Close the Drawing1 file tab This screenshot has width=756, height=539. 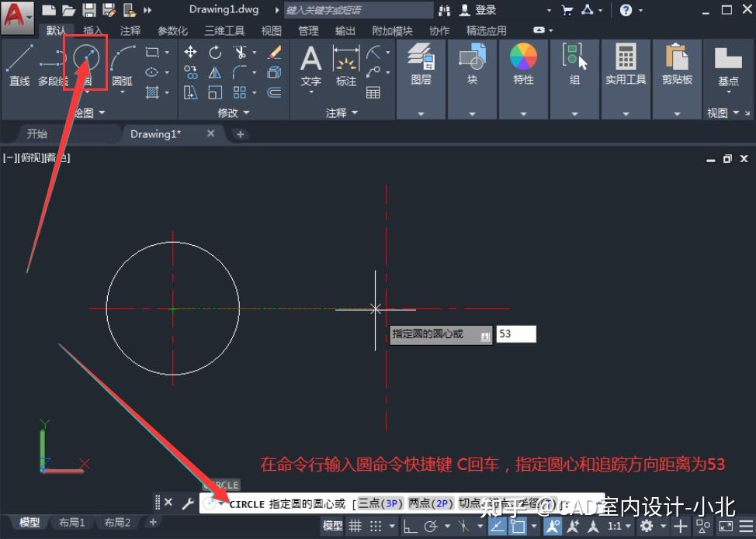tap(210, 133)
